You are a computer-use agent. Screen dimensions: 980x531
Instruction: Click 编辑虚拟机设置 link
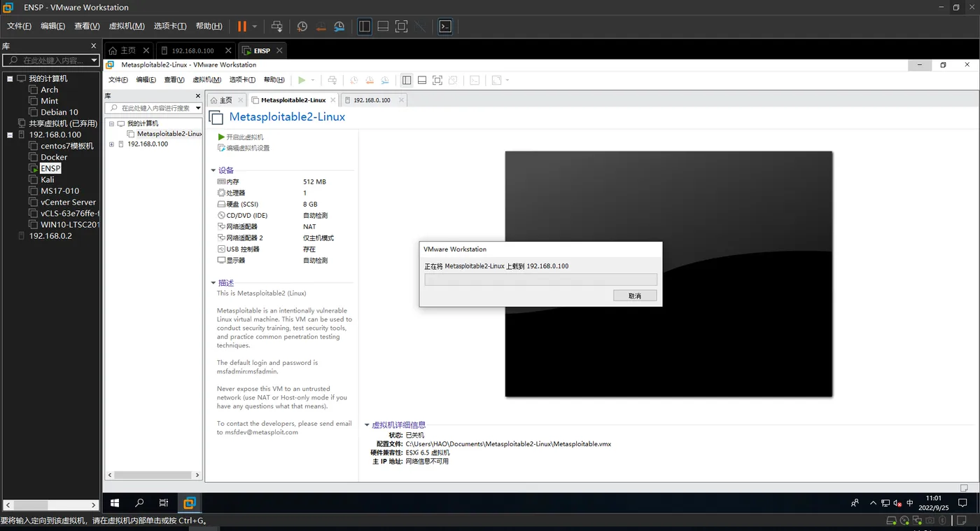[248, 149]
